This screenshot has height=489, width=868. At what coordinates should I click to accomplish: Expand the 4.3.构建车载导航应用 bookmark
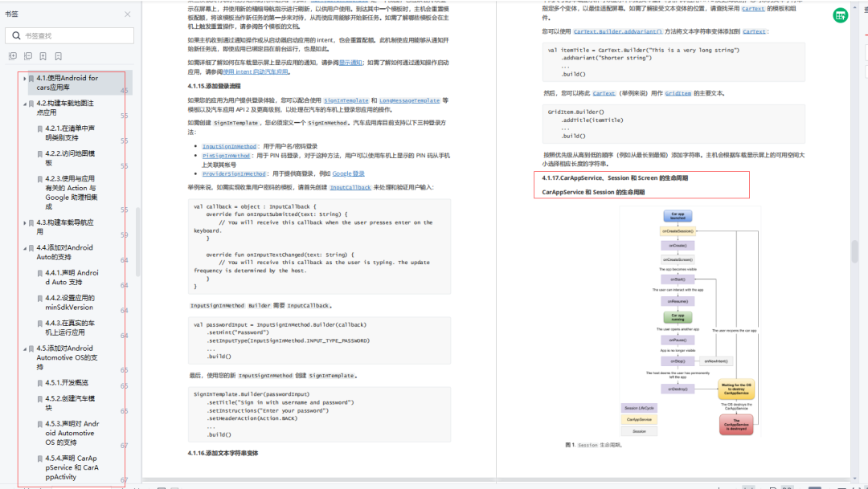point(24,223)
